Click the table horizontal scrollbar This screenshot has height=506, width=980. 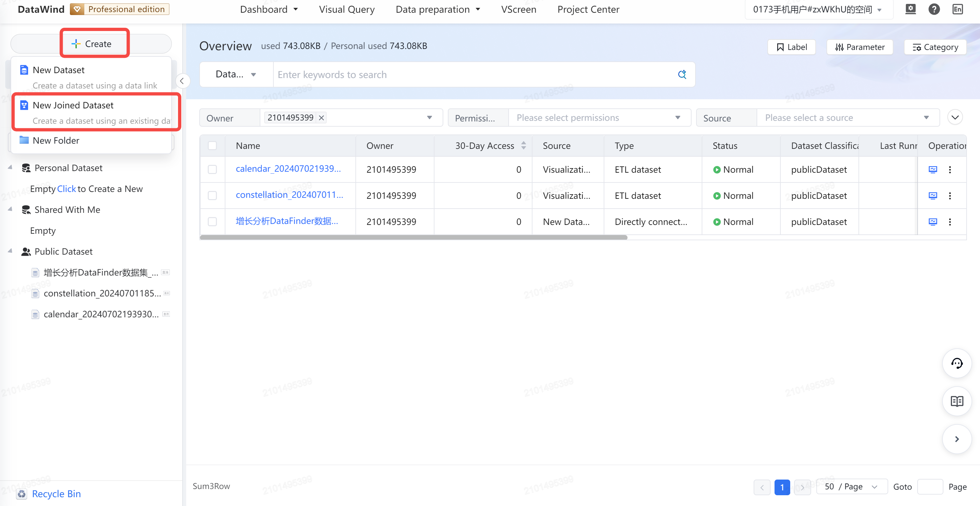click(414, 237)
